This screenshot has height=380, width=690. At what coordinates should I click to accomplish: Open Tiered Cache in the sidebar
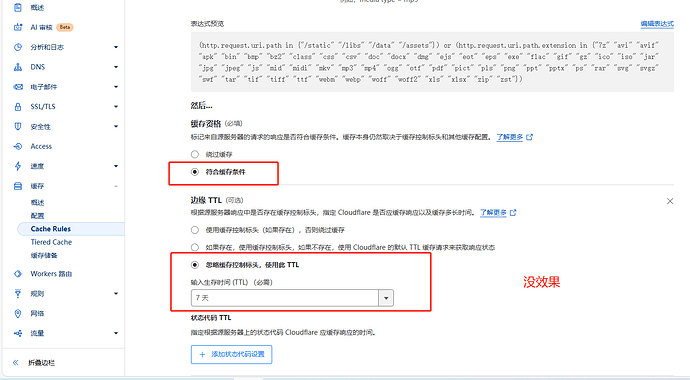click(x=51, y=242)
